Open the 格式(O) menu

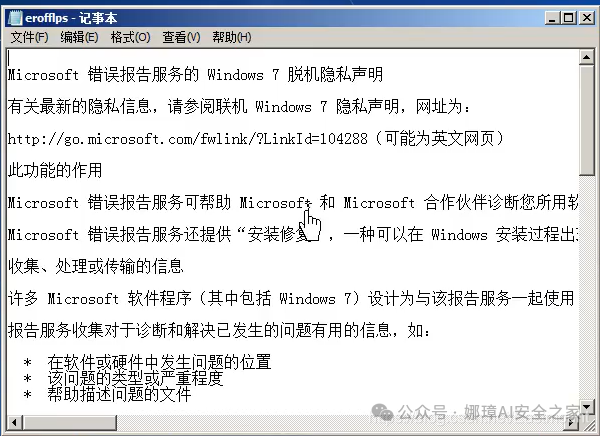point(130,37)
